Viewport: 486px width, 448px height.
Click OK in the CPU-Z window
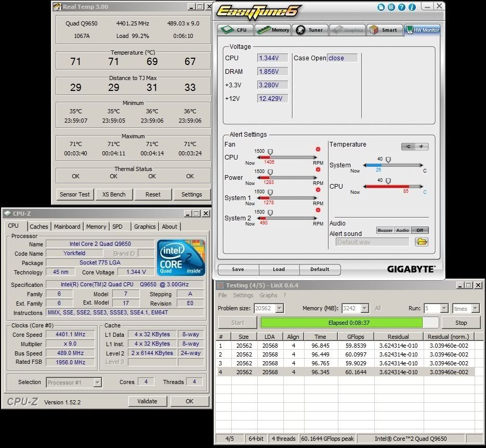pyautogui.click(x=189, y=401)
